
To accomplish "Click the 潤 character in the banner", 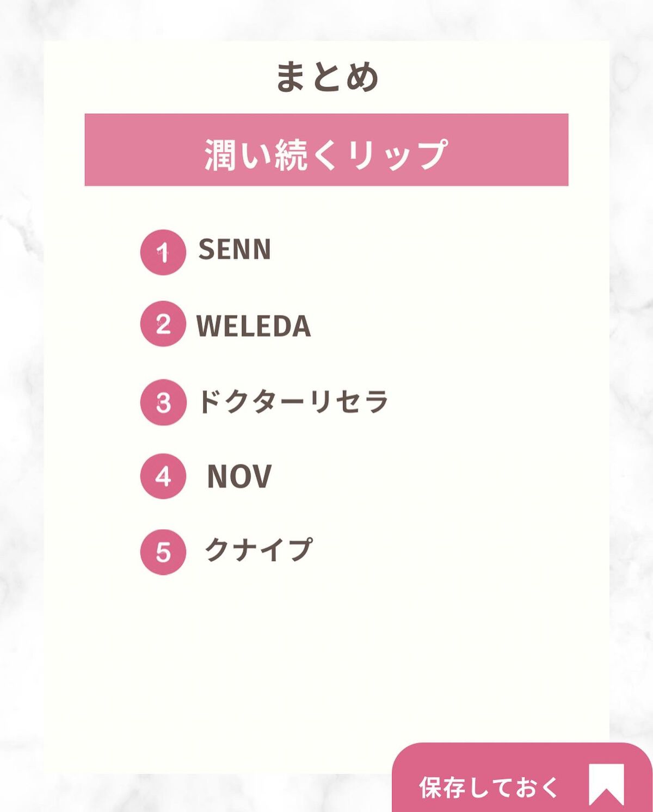I will click(x=221, y=155).
